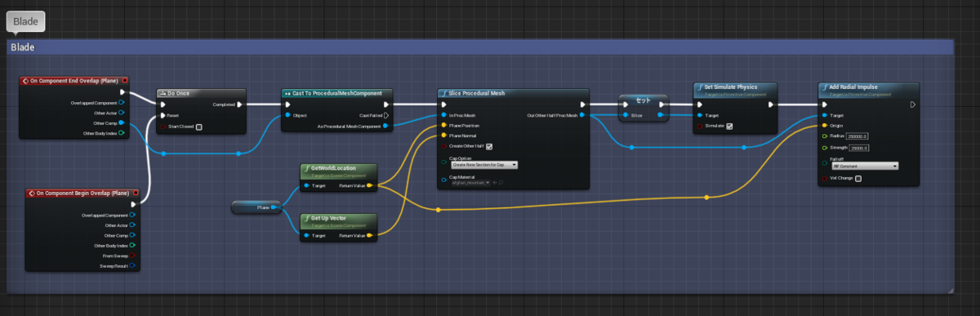Click the On Component Begin Overlap exec output pin
The width and height of the screenshot is (980, 316).
point(134,205)
